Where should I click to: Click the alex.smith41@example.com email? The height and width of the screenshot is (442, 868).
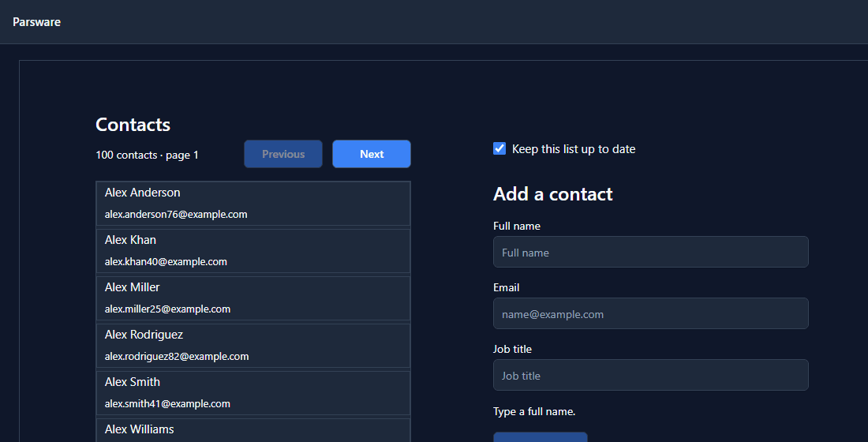[167, 404]
